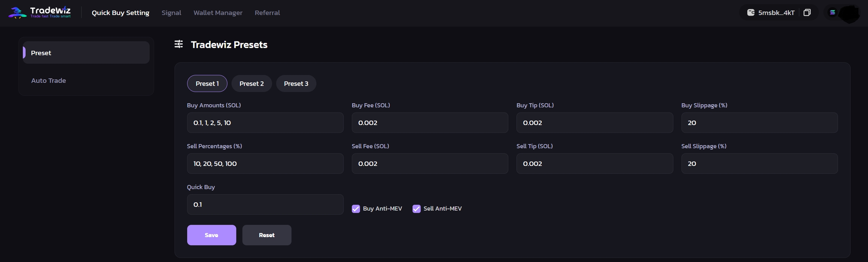Open the Referral page
The height and width of the screenshot is (262, 868).
click(267, 13)
